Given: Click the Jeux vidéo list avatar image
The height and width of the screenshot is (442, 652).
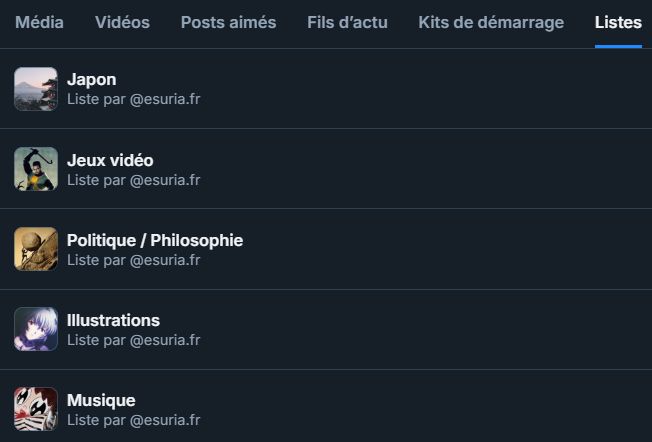Looking at the screenshot, I should pyautogui.click(x=36, y=169).
